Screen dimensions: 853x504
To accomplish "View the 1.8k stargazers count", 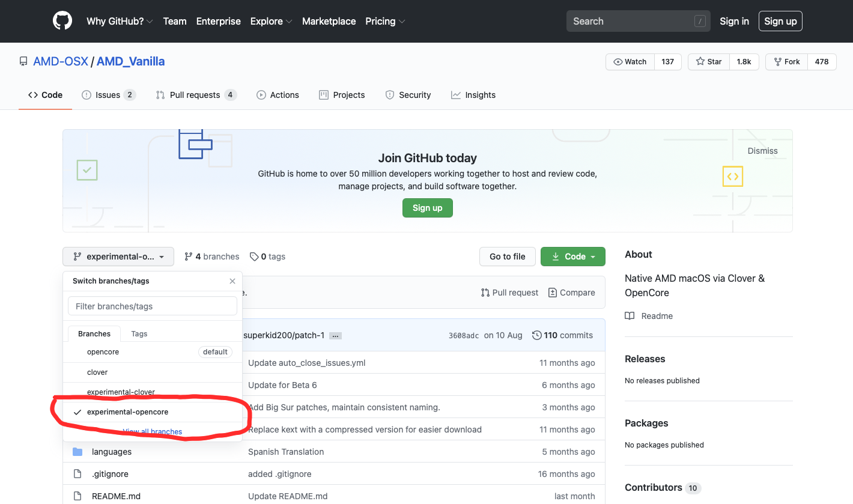I will pyautogui.click(x=744, y=62).
